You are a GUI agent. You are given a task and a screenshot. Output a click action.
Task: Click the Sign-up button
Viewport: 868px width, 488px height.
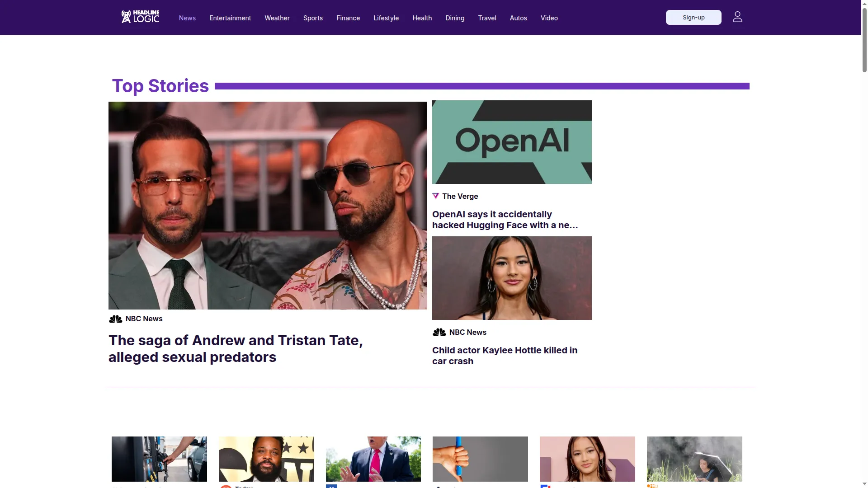point(693,18)
